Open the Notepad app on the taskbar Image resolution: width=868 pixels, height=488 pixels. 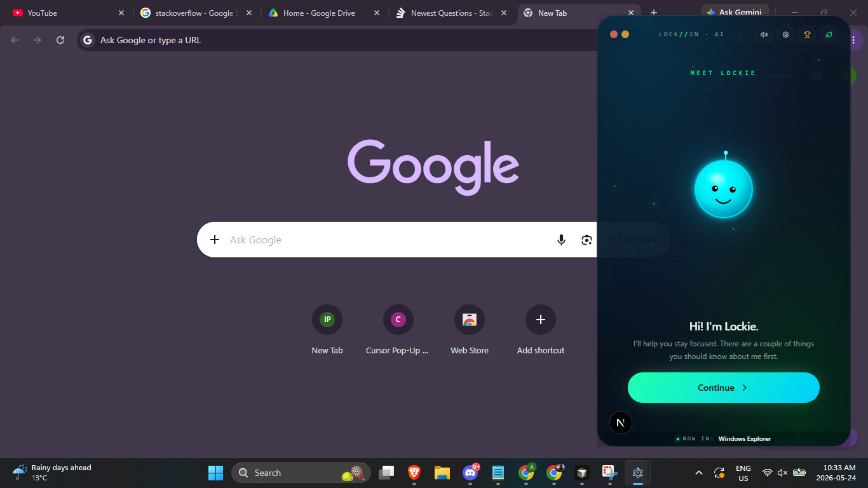[498, 473]
